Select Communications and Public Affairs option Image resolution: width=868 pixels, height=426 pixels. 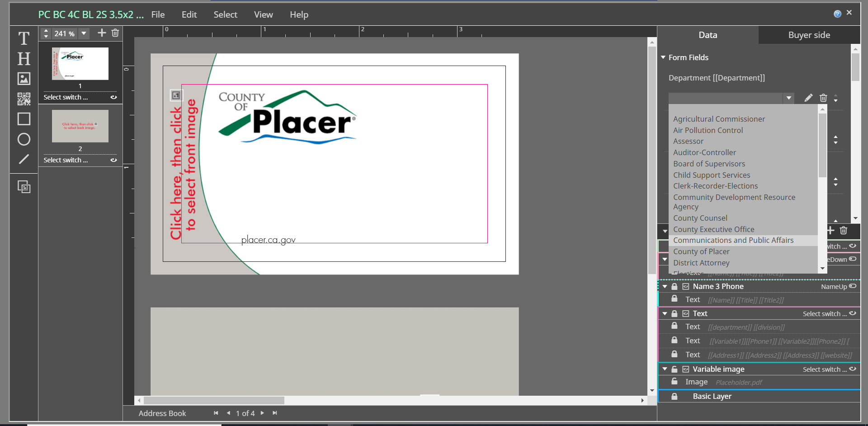coord(743,240)
